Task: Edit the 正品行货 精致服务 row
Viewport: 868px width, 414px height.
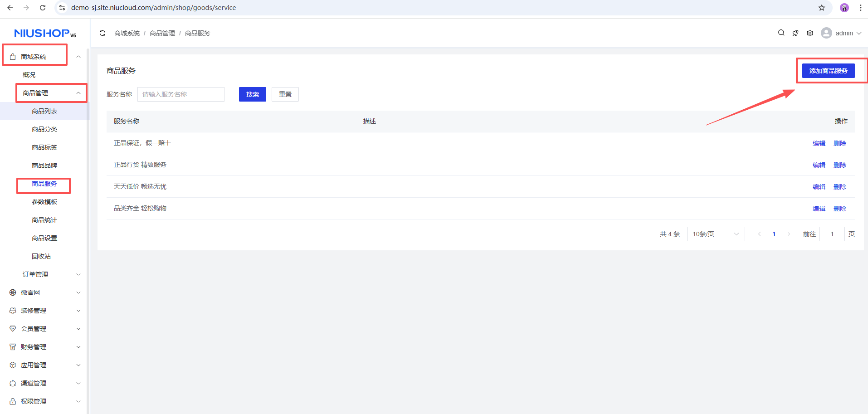Action: [x=819, y=165]
